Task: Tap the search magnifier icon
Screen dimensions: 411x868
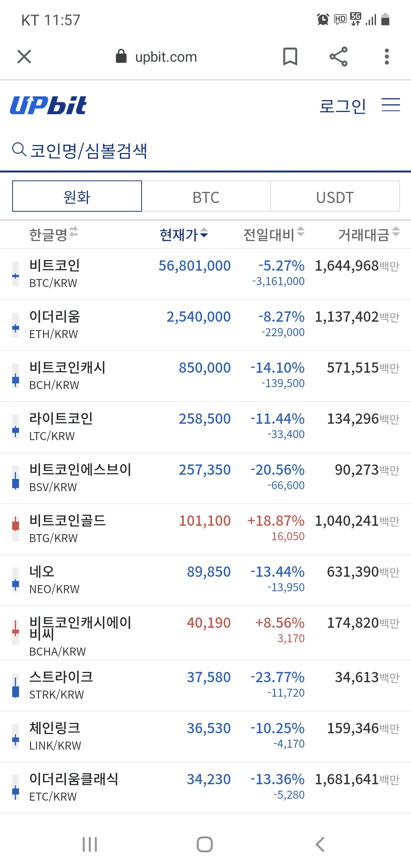Action: click(19, 150)
